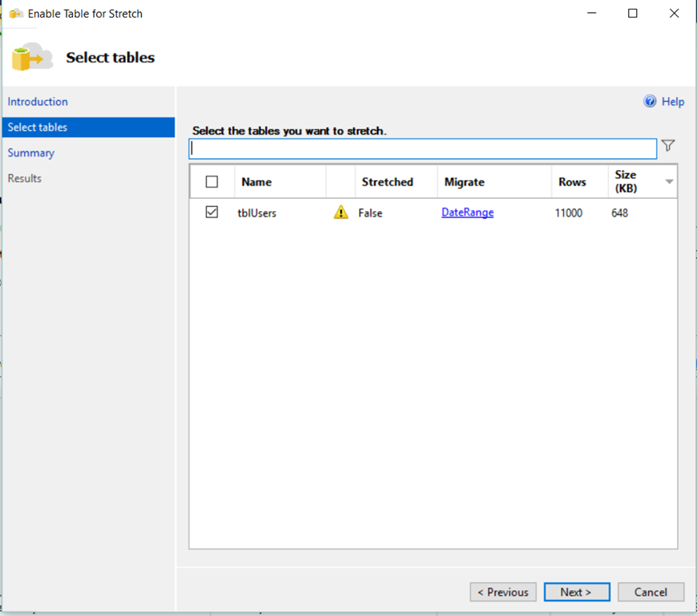The image size is (697, 616).
Task: Open the Introduction wizard page
Action: pos(38,102)
